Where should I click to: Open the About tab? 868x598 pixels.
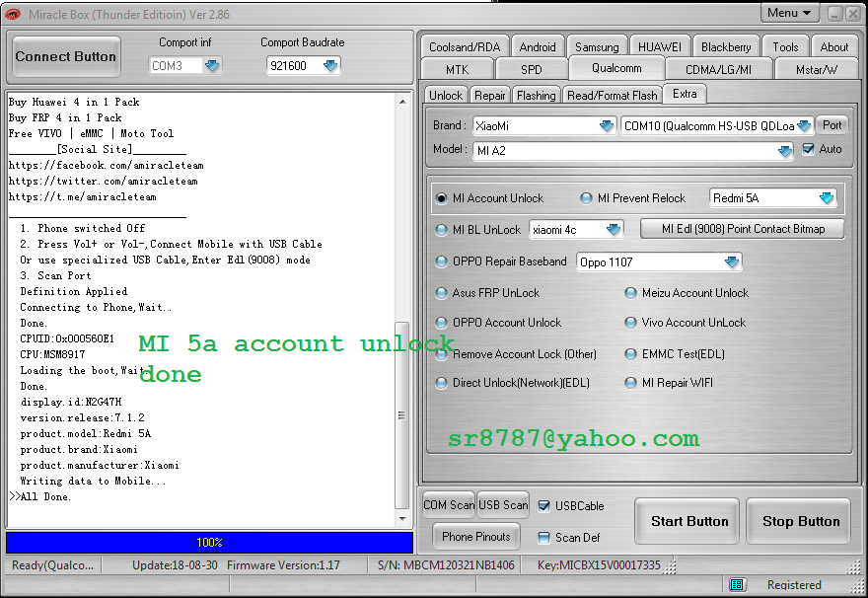pos(834,47)
